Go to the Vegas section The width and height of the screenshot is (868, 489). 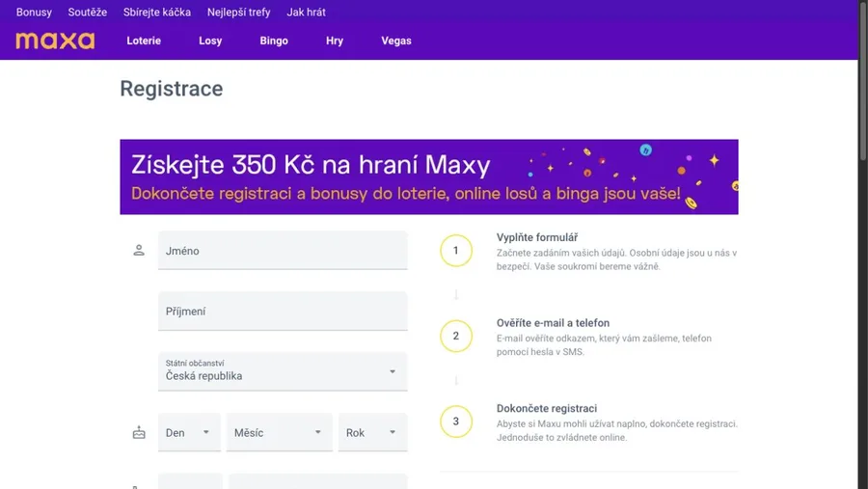396,41
